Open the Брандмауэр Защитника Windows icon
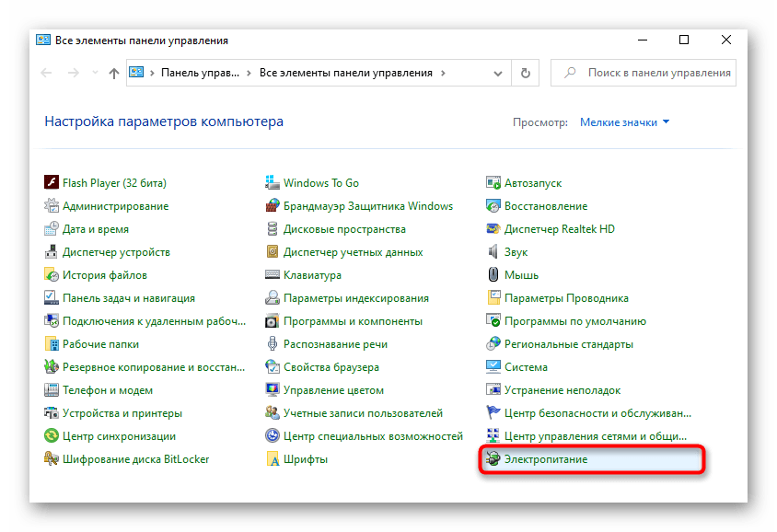 click(273, 206)
